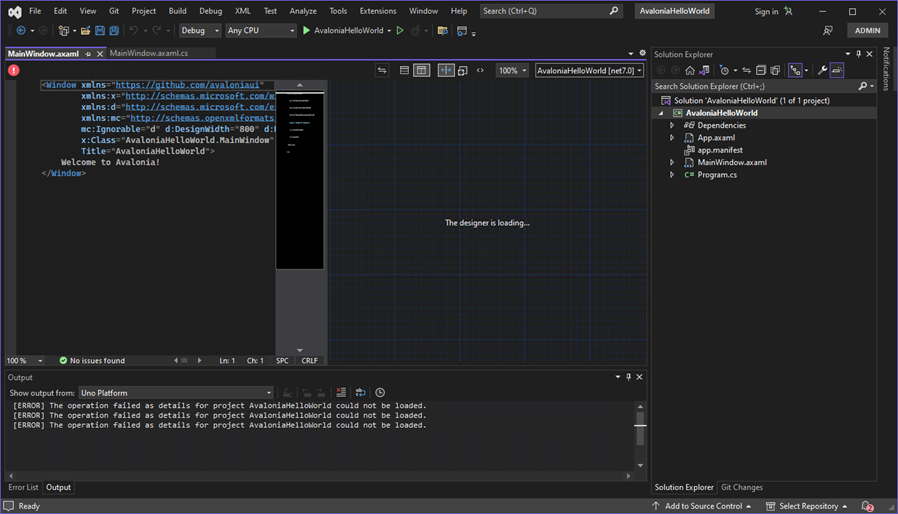Open Solution Explorer properties wrench icon
This screenshot has height=514, width=898.
click(x=822, y=70)
